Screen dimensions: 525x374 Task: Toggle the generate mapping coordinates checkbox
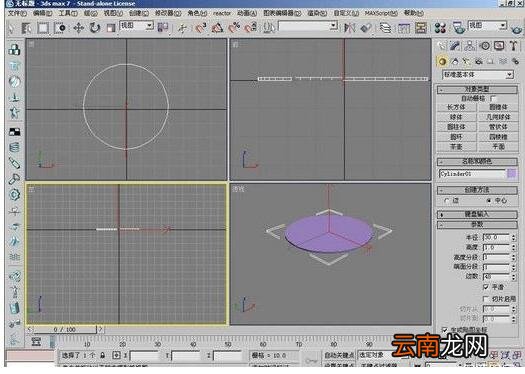(445, 330)
